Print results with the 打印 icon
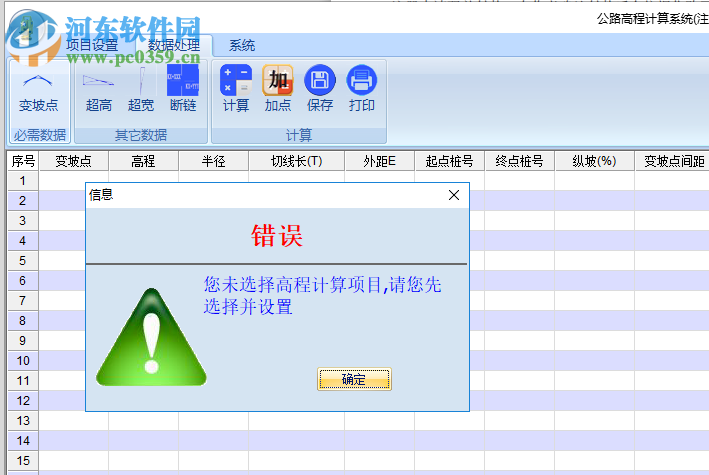 click(361, 89)
